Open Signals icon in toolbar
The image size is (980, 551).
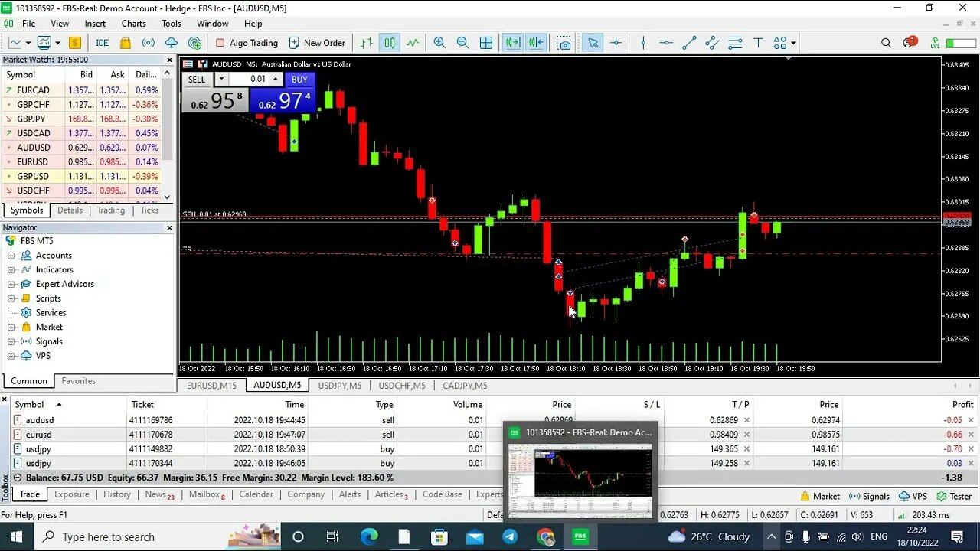(x=149, y=43)
